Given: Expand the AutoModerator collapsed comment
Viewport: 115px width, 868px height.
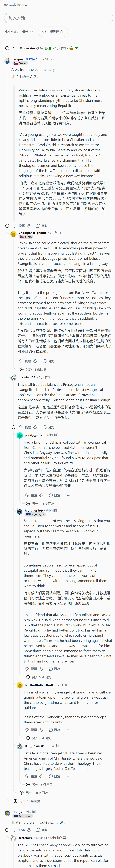Looking at the screenshot, I should (x=7, y=48).
